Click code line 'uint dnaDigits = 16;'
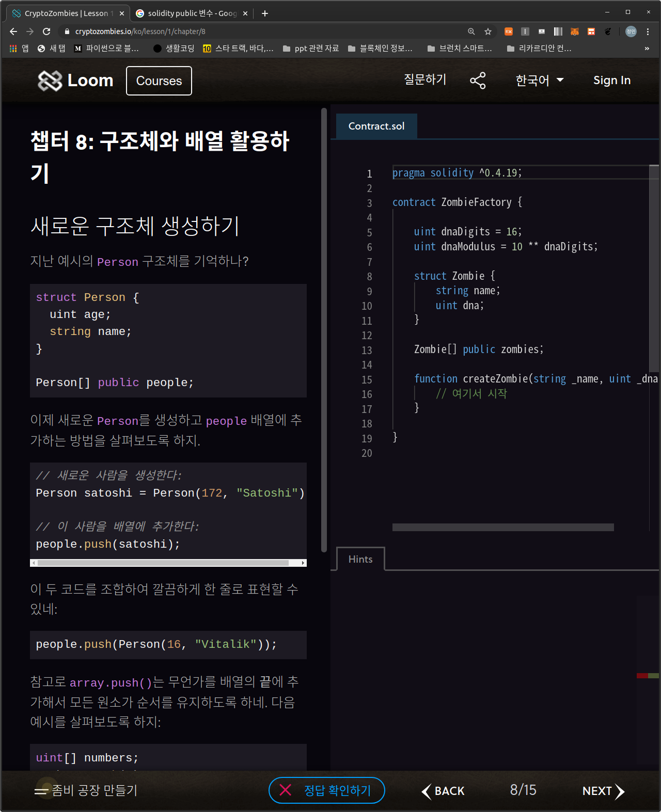The image size is (661, 812). pos(468,232)
